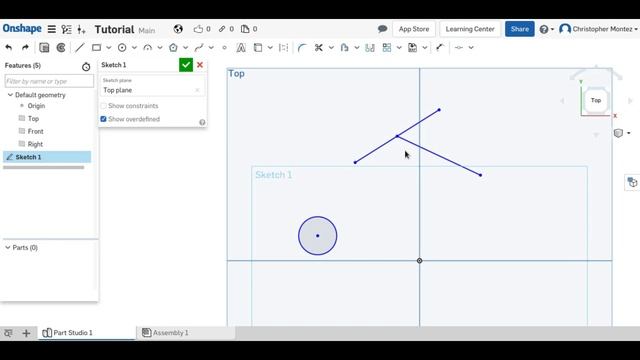Select the Rectangle tool

tap(96, 48)
